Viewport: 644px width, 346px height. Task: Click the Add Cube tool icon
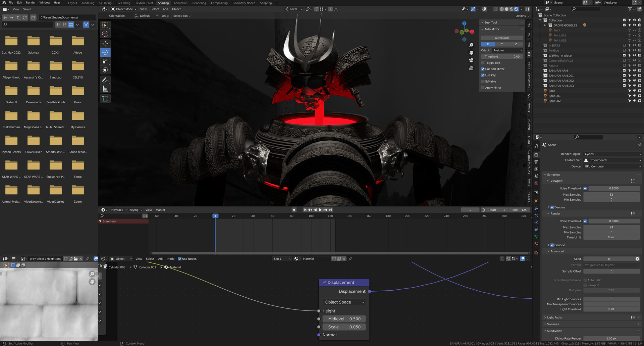coord(105,99)
